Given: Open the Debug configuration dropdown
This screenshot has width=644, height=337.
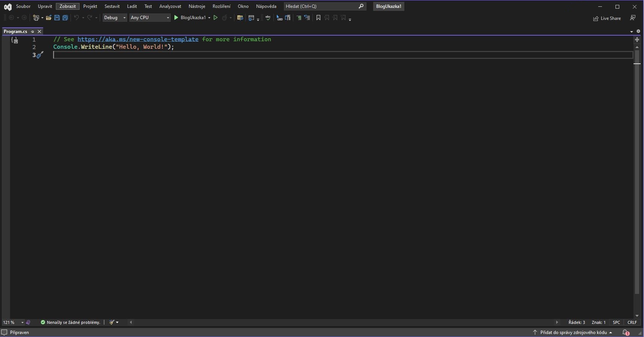Looking at the screenshot, I should pos(115,18).
